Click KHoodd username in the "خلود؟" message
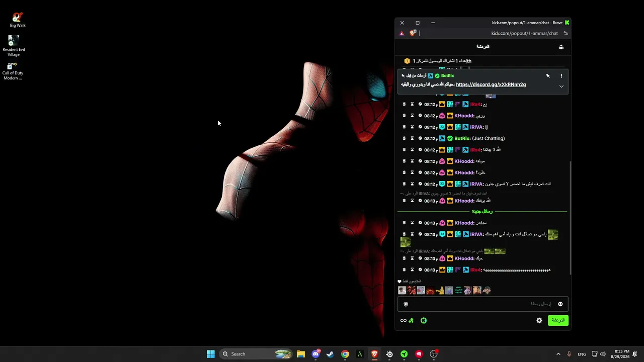 point(464,172)
